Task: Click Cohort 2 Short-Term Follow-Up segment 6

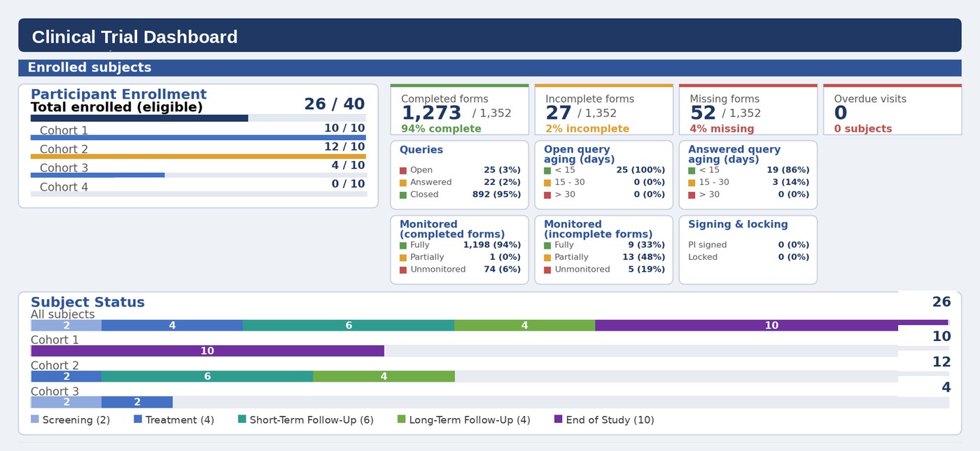Action: pos(207,376)
